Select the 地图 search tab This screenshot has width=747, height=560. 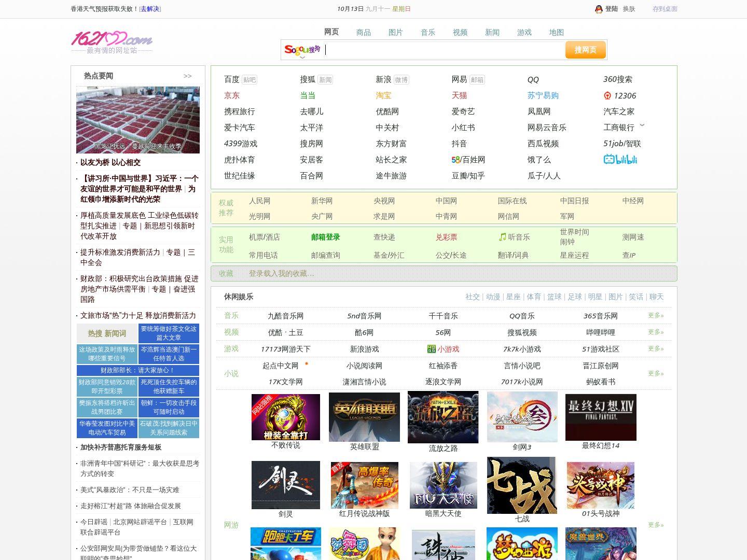point(557,32)
